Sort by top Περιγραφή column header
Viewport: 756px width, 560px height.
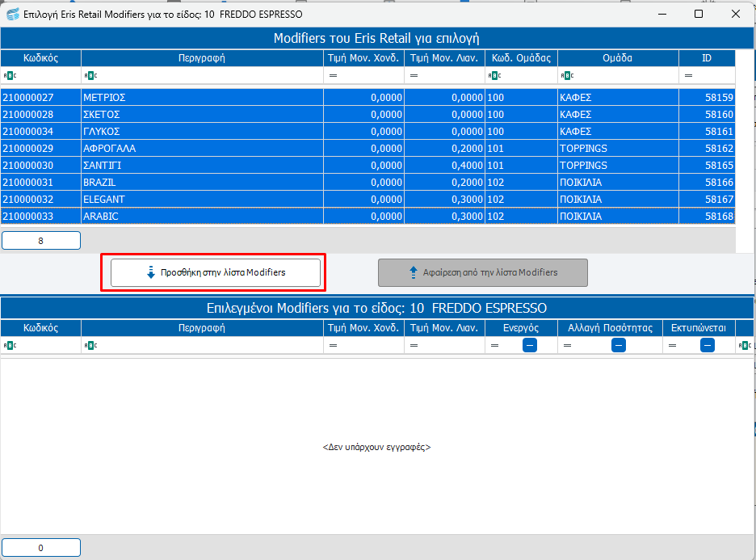point(202,58)
